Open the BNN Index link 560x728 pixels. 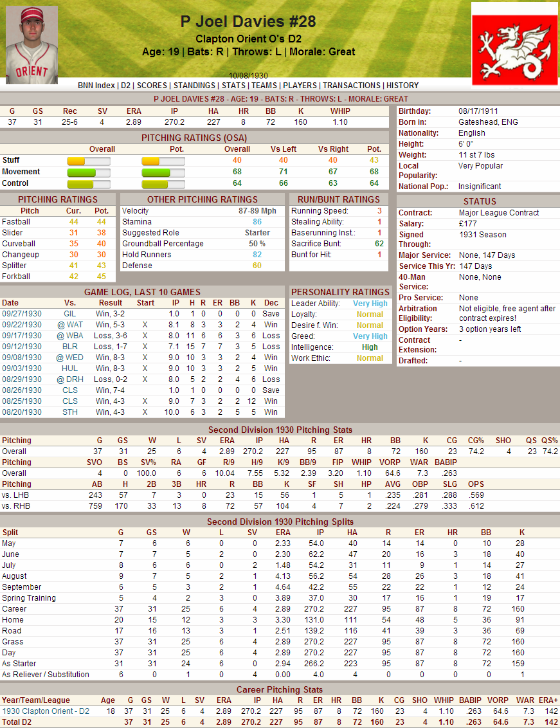click(x=96, y=86)
